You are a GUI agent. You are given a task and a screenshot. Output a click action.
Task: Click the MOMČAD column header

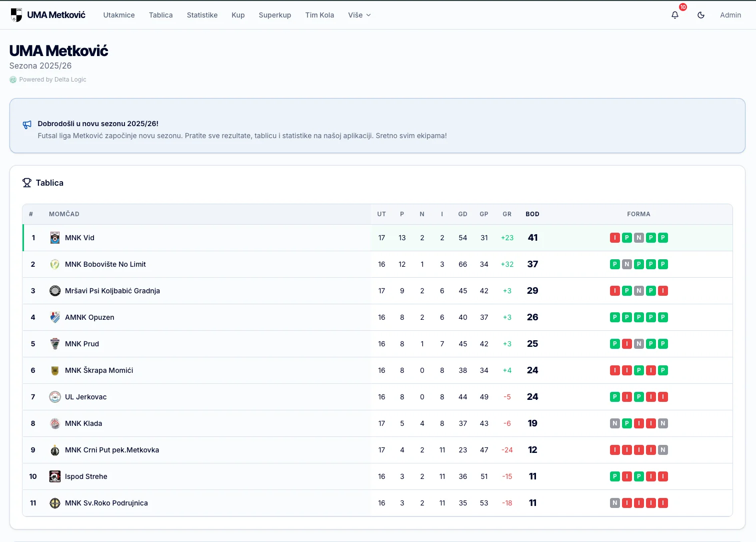64,214
